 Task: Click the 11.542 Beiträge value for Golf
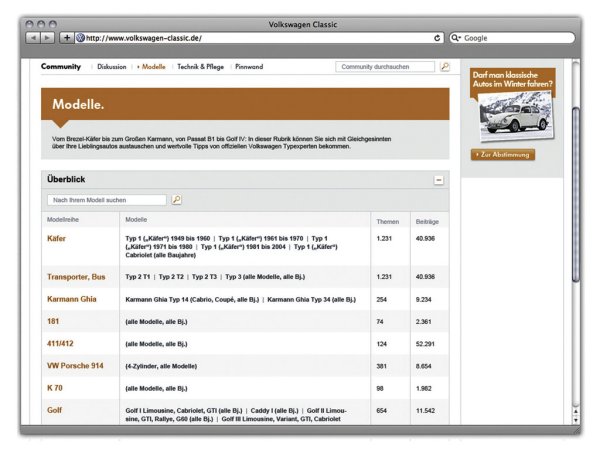point(425,411)
